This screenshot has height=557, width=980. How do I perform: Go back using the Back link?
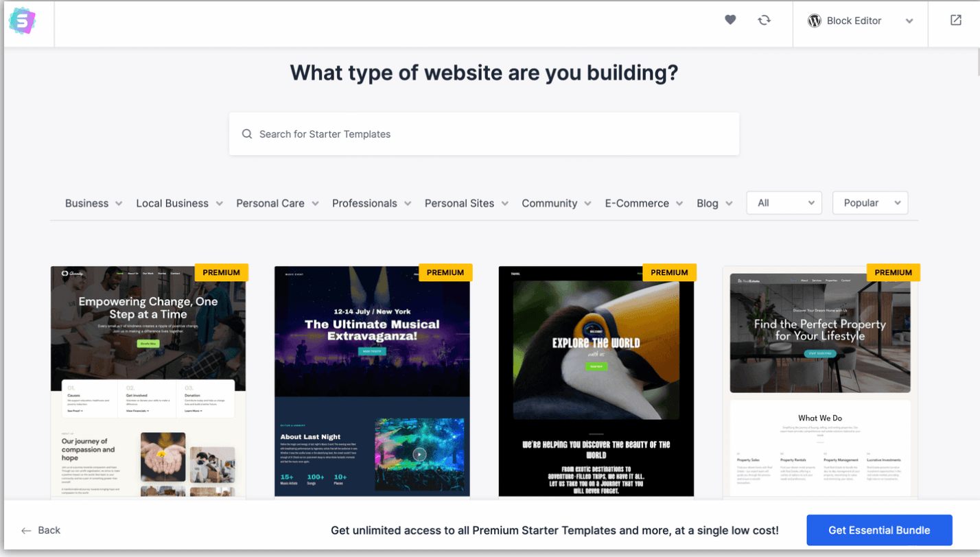tap(40, 530)
